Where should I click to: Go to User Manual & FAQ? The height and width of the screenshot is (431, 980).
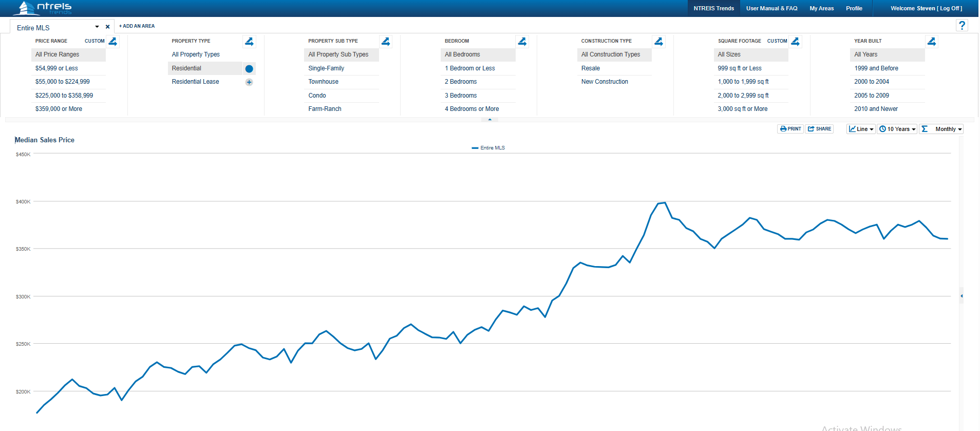[771, 8]
